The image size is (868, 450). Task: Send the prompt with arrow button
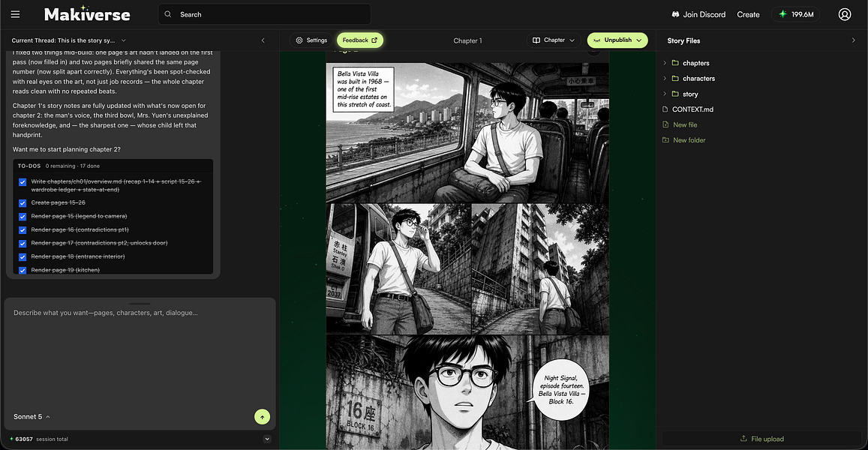[x=263, y=417]
